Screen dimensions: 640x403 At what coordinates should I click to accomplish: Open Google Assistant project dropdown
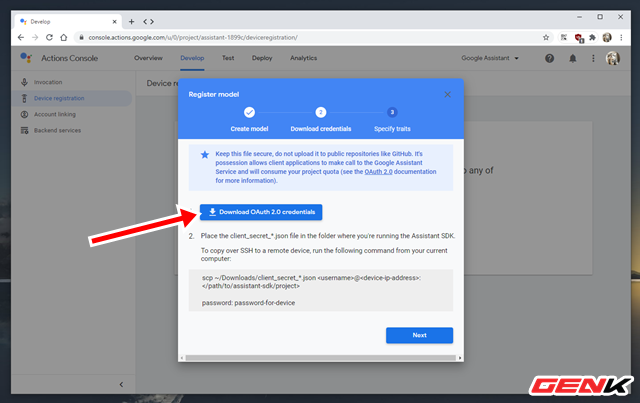point(490,58)
